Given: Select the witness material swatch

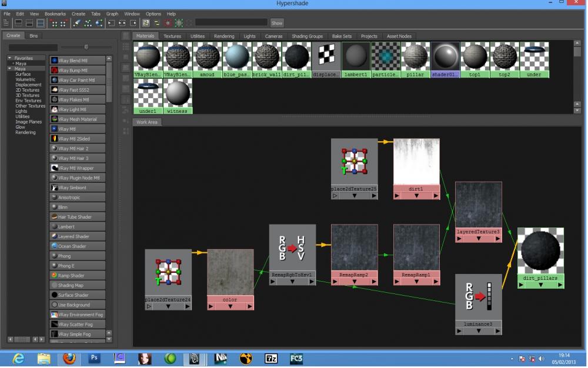Looking at the screenshot, I should [178, 96].
